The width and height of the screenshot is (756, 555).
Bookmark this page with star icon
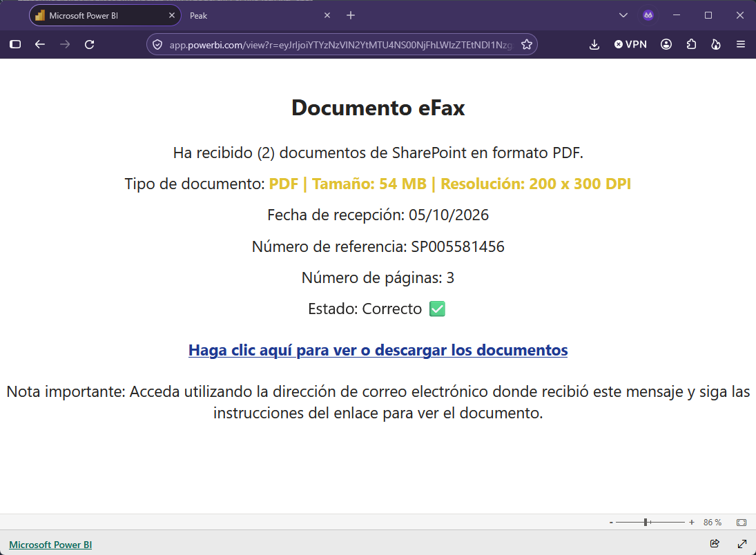coord(527,45)
